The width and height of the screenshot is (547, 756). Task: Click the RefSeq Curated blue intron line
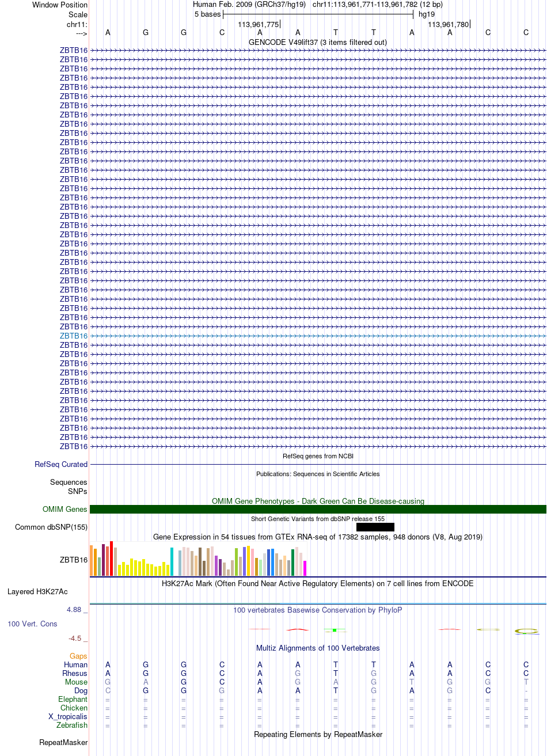coord(318,464)
